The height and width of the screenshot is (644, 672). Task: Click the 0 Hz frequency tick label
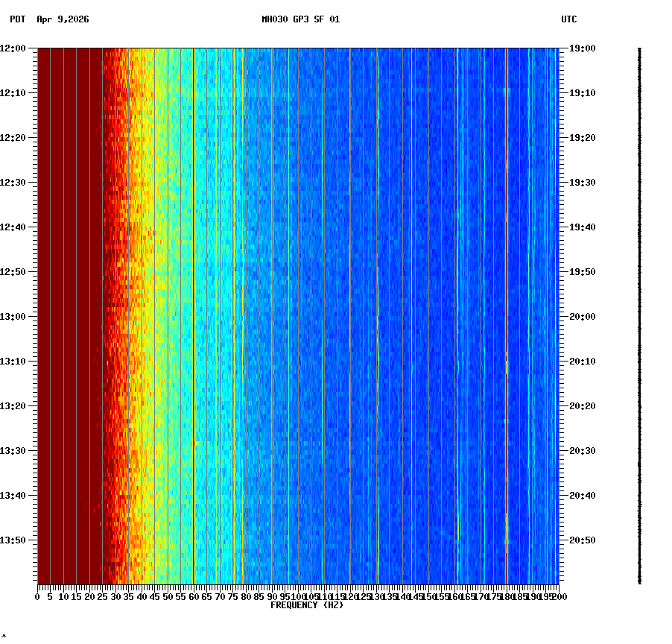pyautogui.click(x=35, y=596)
